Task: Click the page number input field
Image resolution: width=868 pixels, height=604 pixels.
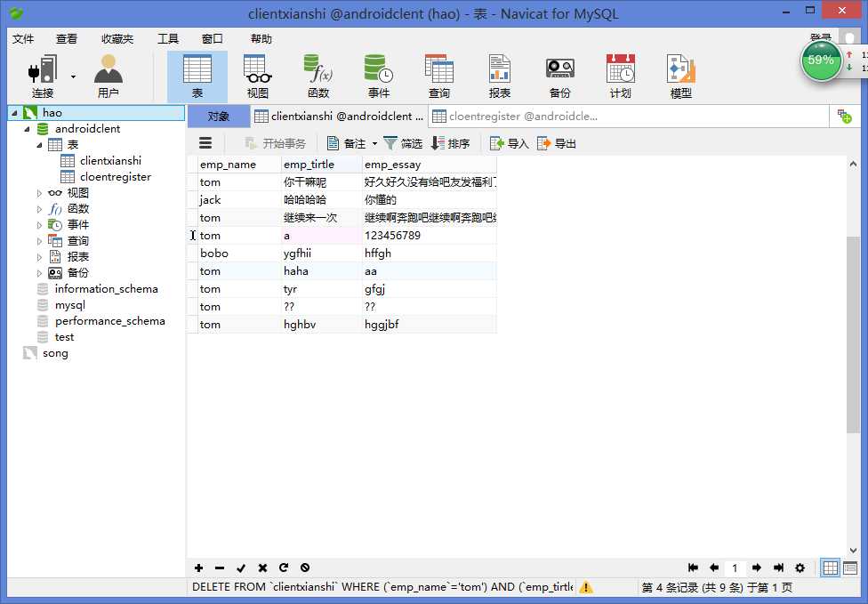Action: coord(735,568)
